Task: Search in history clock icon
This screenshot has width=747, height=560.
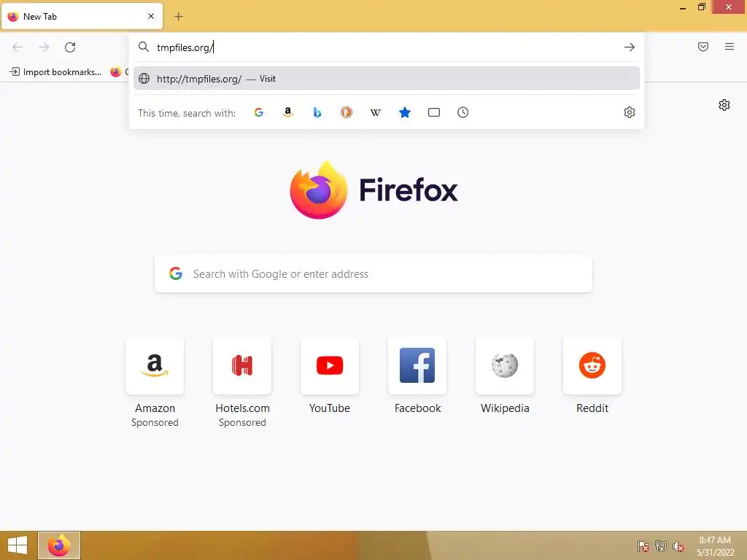Action: [x=463, y=112]
